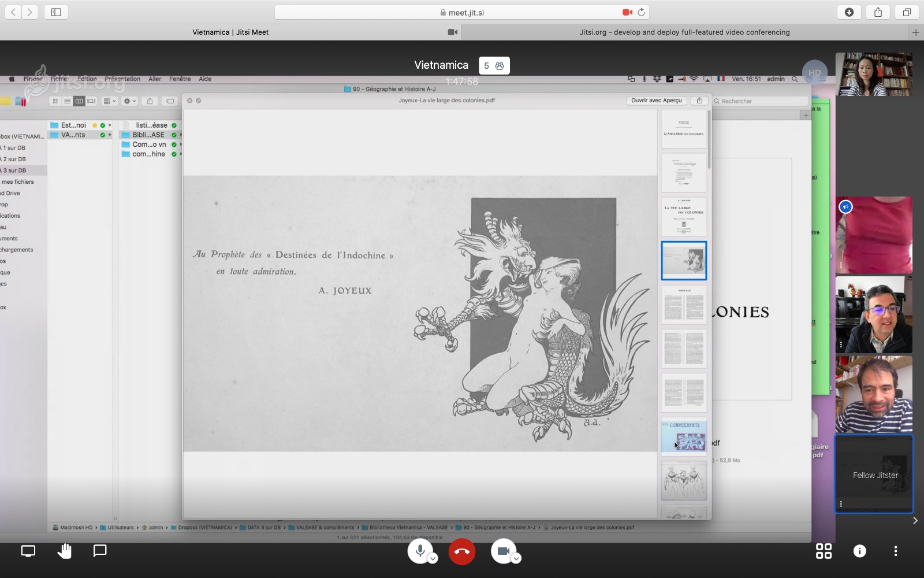Reload the page in the address bar

click(x=641, y=12)
